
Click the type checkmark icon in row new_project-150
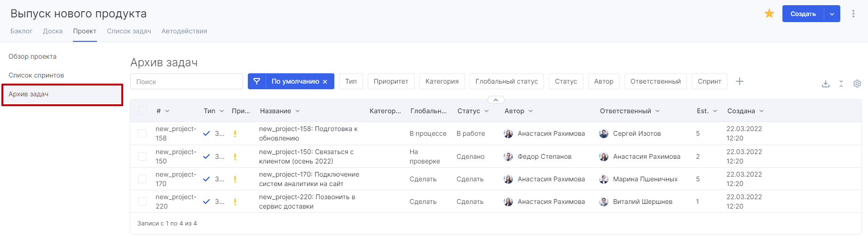(x=206, y=156)
